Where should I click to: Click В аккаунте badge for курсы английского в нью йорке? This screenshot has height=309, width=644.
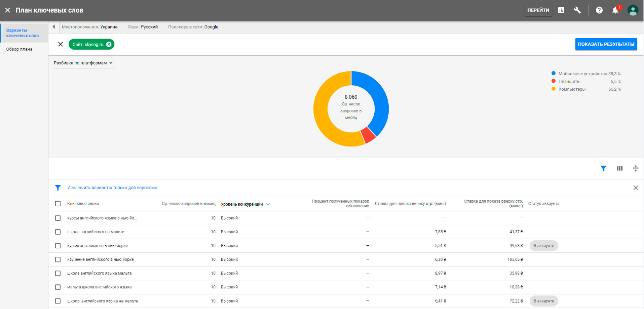pyautogui.click(x=544, y=246)
